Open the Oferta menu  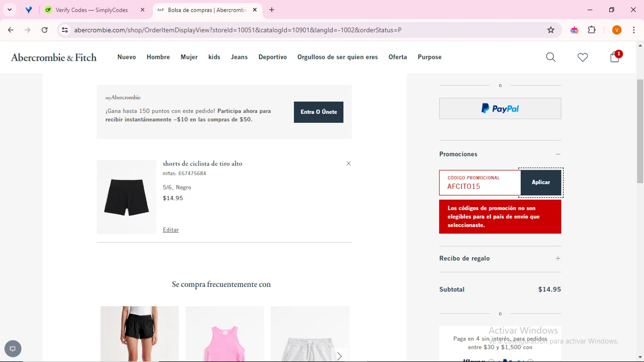pyautogui.click(x=398, y=57)
